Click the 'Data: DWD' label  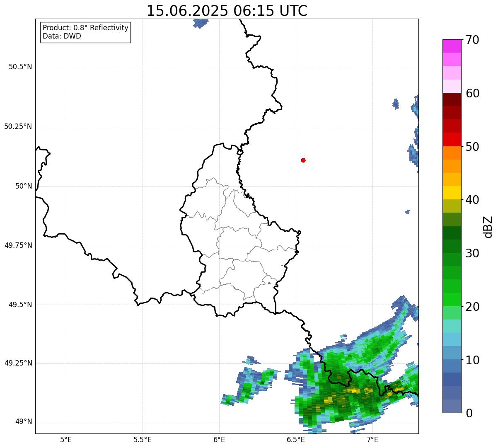coord(62,36)
